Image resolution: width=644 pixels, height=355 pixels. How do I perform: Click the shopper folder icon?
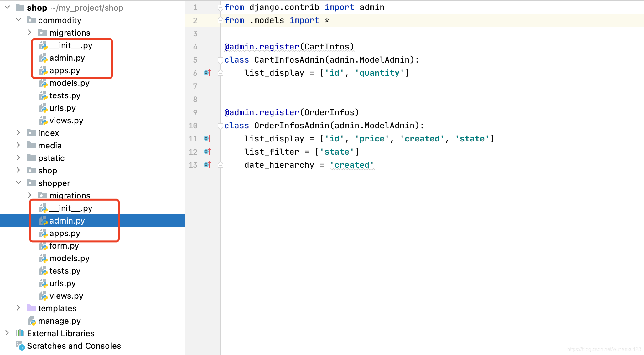click(x=31, y=183)
